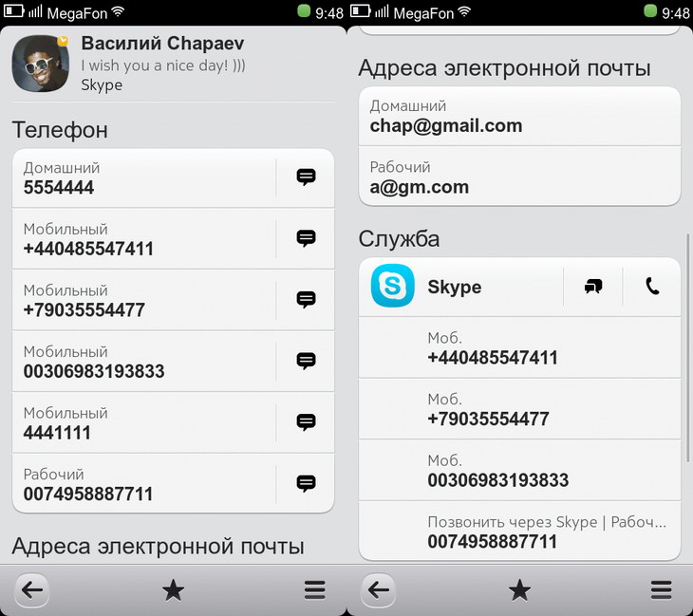693x616 pixels.
Task: Call home number 5554444
Action: [x=144, y=178]
